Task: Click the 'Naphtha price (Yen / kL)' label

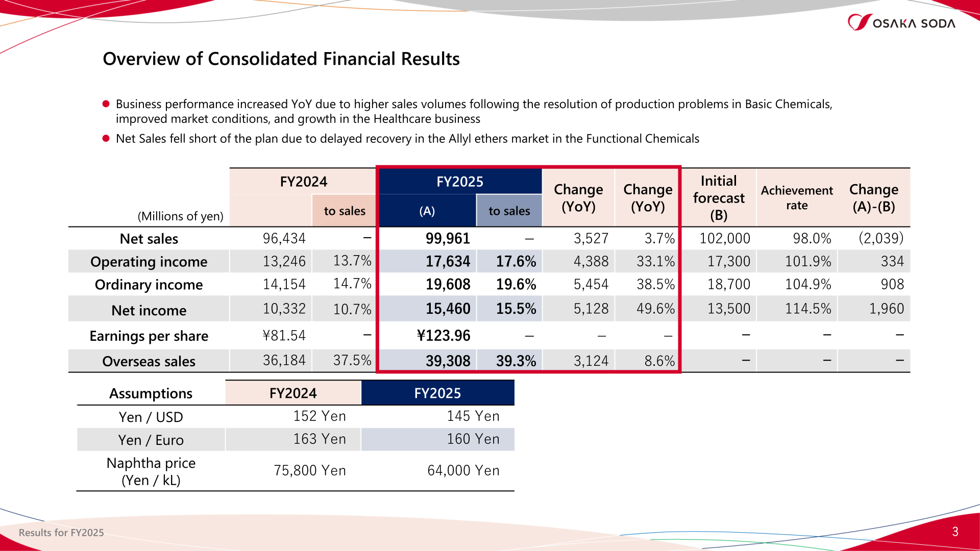Action: pyautogui.click(x=151, y=471)
